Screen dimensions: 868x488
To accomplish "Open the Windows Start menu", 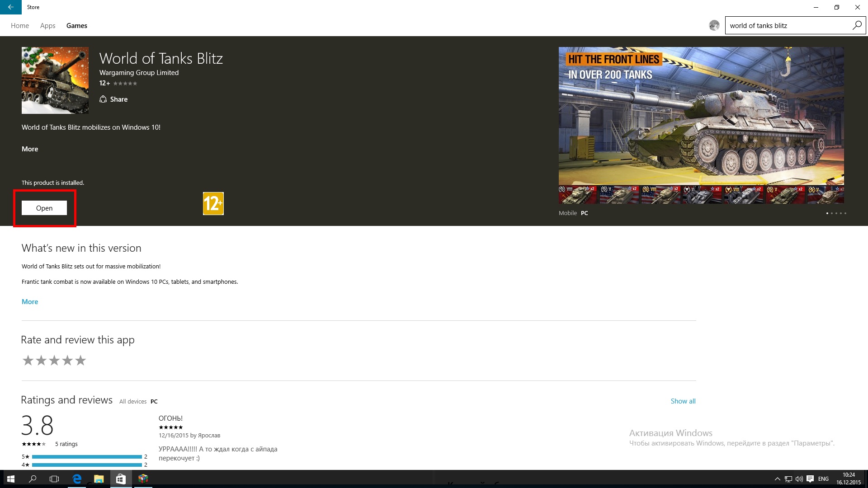I will pos(11,479).
